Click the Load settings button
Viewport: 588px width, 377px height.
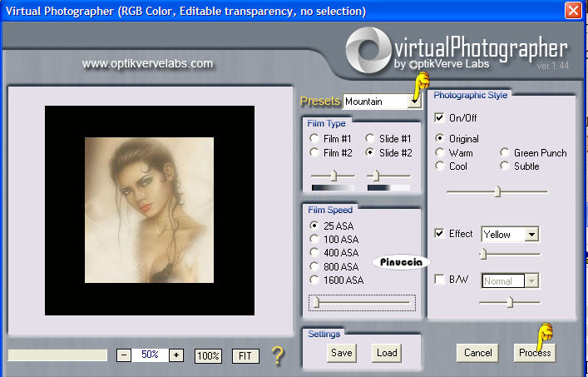387,353
